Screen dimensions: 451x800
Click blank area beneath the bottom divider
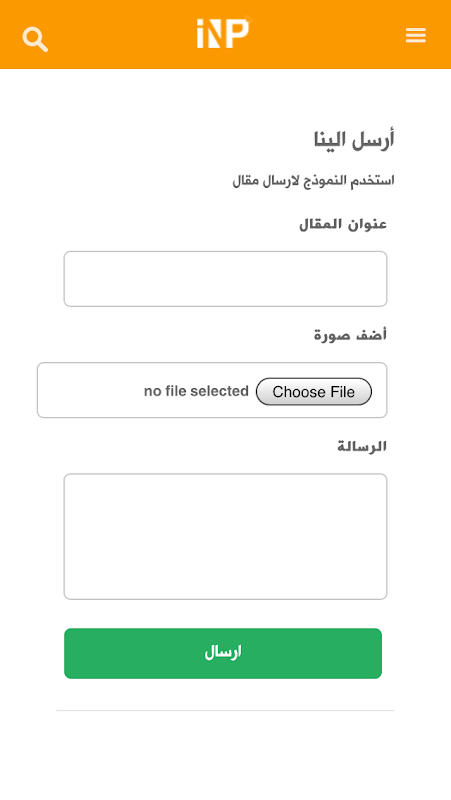click(225, 755)
